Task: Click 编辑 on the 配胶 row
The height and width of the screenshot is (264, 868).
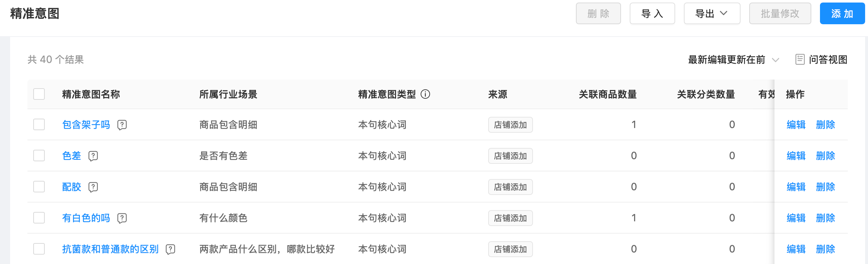Action: [795, 187]
